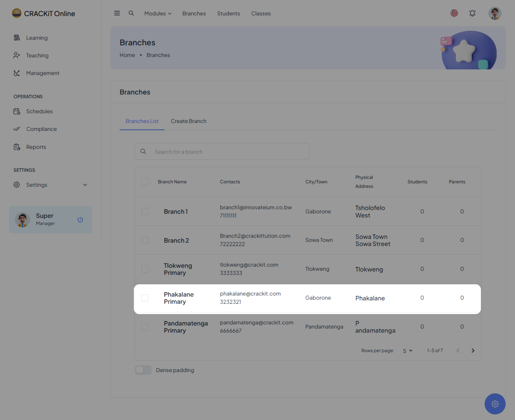Click the US flag language icon

pyautogui.click(x=454, y=13)
